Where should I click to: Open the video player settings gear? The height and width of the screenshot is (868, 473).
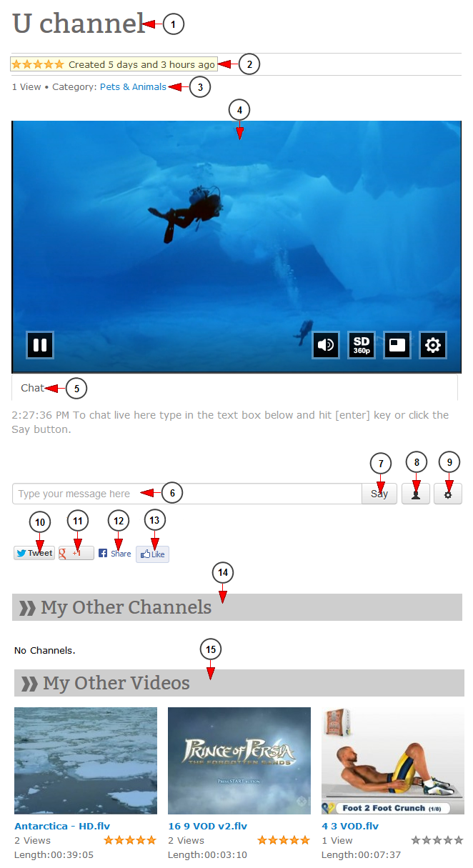(433, 345)
